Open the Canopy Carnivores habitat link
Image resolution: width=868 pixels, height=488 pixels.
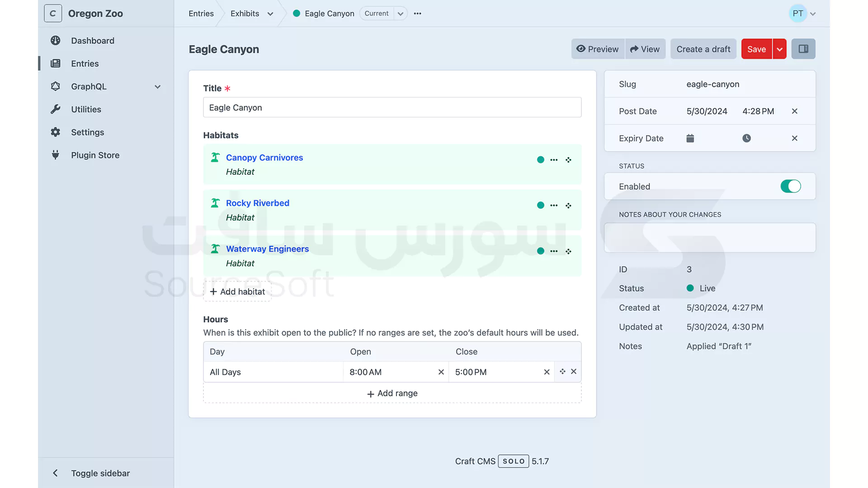click(264, 158)
